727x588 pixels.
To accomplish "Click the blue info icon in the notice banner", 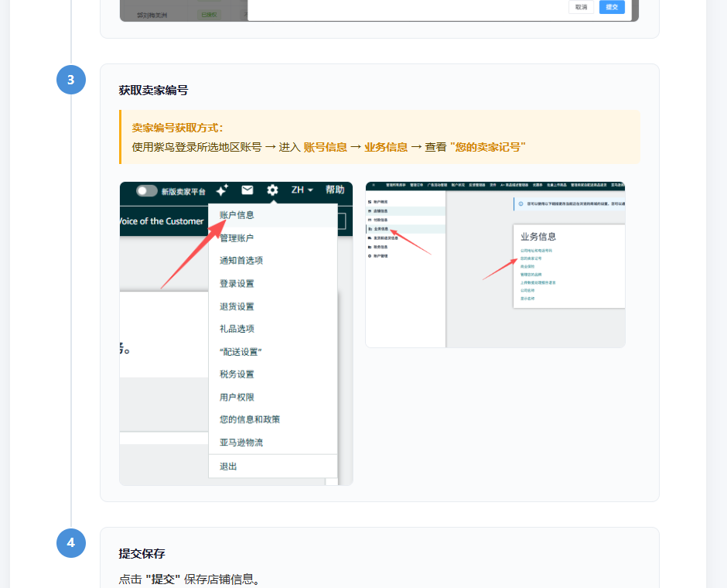I will [x=521, y=203].
